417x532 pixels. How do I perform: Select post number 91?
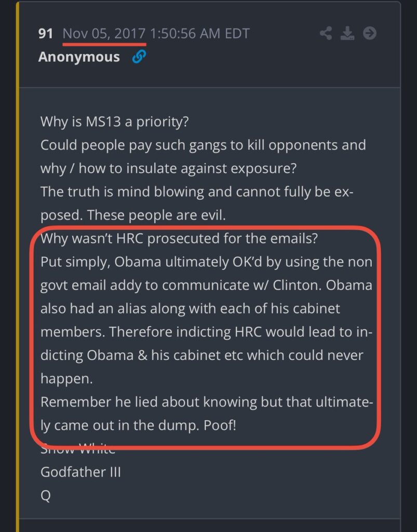[x=45, y=34]
